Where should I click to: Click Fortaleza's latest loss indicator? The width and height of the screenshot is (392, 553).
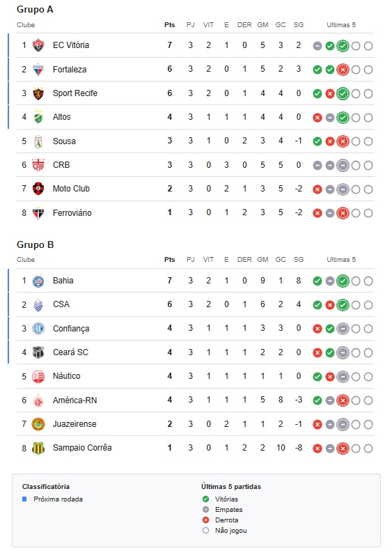pyautogui.click(x=343, y=70)
